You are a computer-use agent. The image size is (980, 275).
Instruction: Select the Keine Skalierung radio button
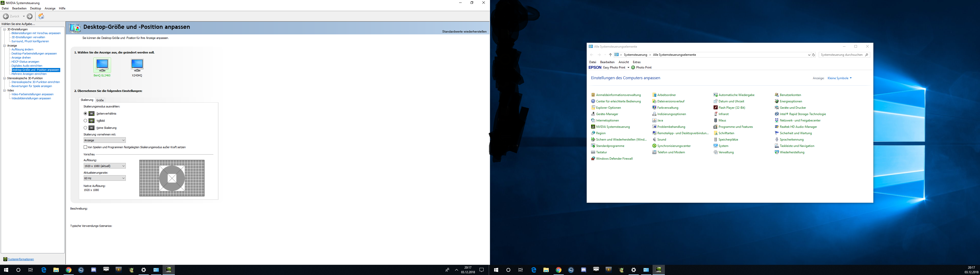coord(85,128)
